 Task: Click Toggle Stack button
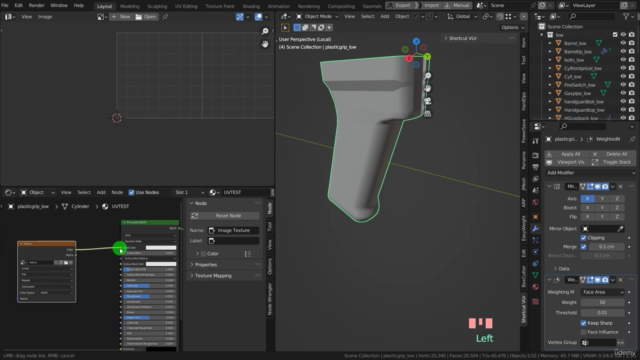pyautogui.click(x=613, y=162)
